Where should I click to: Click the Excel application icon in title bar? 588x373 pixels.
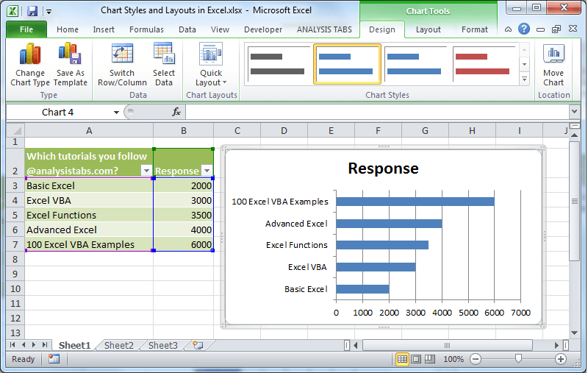coord(12,11)
